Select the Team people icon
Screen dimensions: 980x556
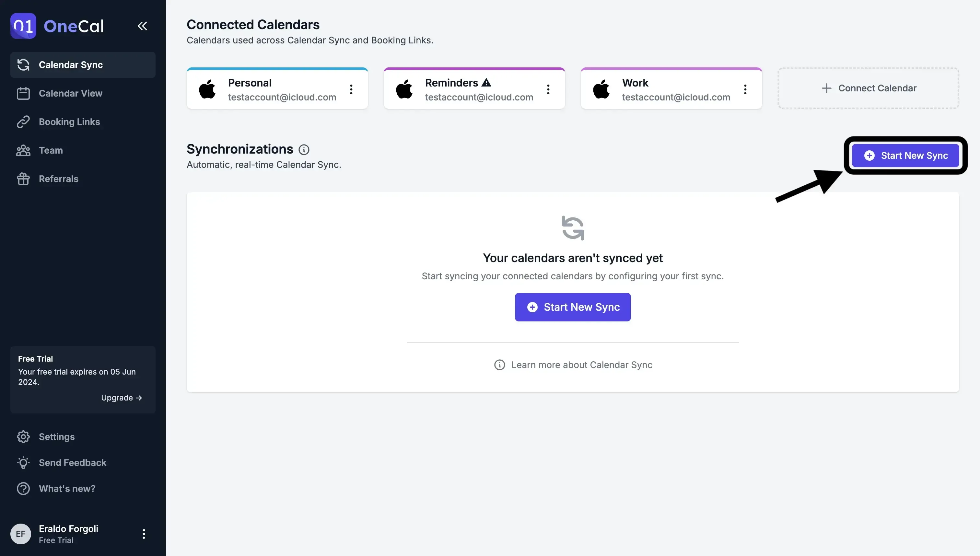(23, 150)
